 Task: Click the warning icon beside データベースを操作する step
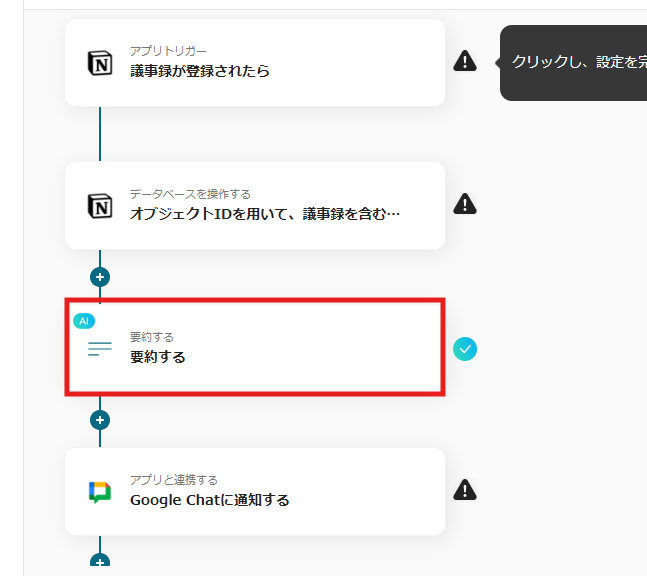click(465, 204)
